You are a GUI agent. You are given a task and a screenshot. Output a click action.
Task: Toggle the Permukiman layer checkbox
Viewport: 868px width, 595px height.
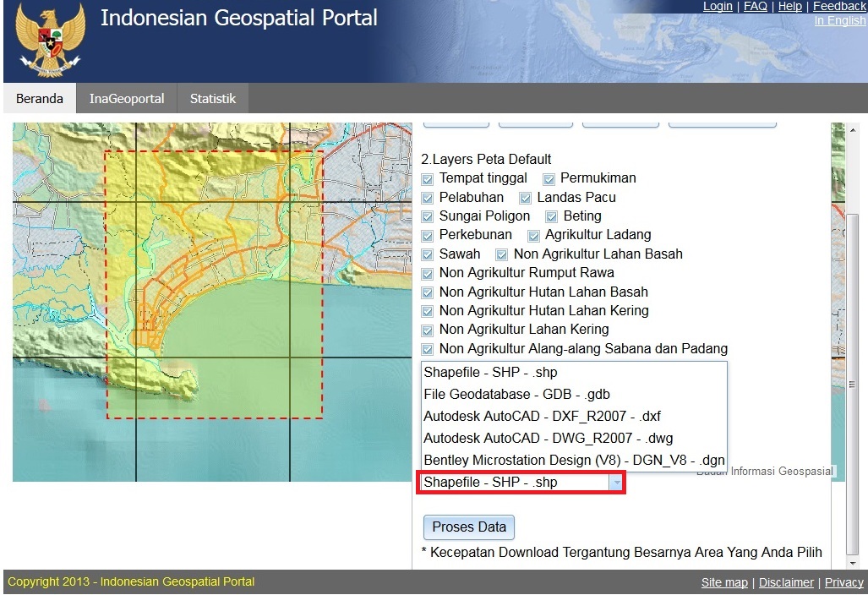(549, 179)
